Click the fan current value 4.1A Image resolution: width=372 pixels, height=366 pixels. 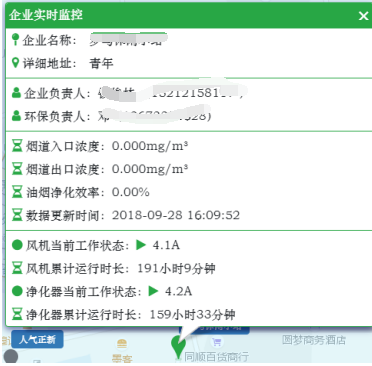click(166, 245)
